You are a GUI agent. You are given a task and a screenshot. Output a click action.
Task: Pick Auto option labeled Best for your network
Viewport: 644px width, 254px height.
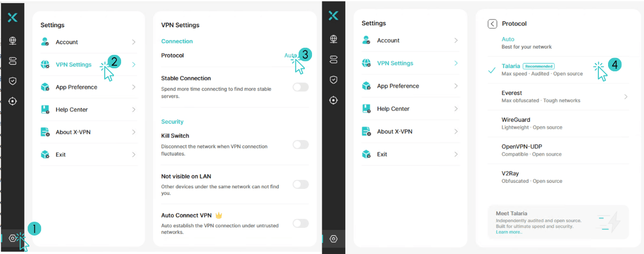pyautogui.click(x=557, y=43)
